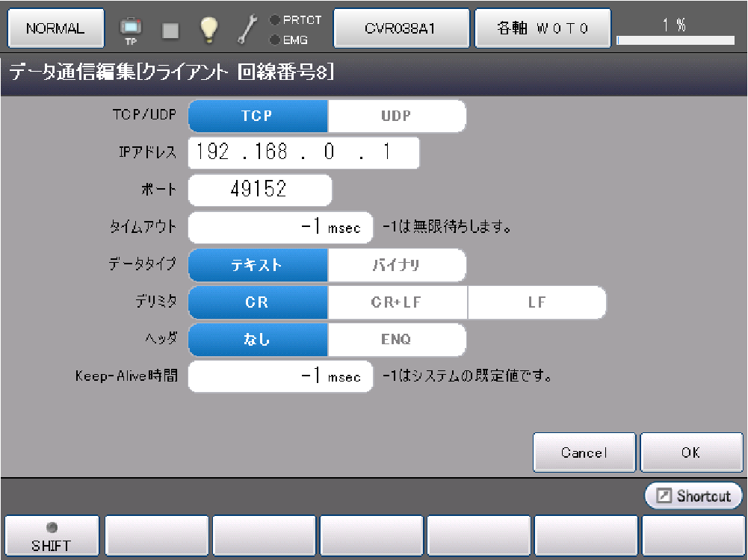The width and height of the screenshot is (748, 560).
Task: Click the TP teach pendant icon
Action: tap(131, 28)
